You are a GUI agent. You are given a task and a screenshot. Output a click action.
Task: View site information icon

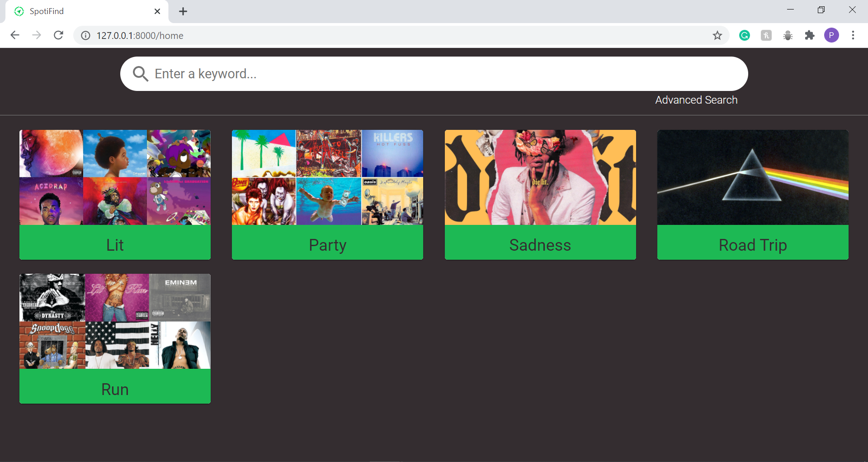coord(85,35)
